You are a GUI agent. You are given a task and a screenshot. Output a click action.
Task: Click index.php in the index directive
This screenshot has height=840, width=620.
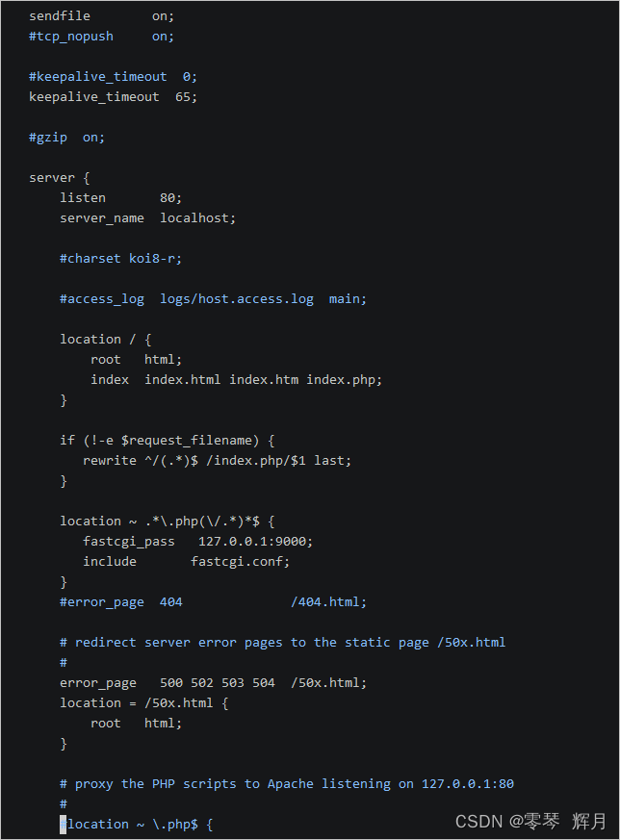tap(344, 380)
